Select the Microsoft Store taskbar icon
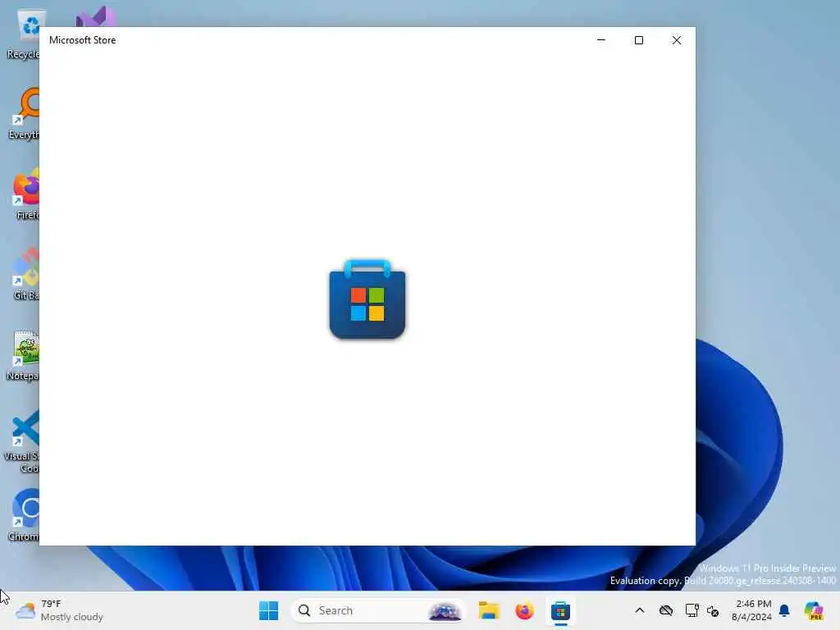 coord(560,610)
